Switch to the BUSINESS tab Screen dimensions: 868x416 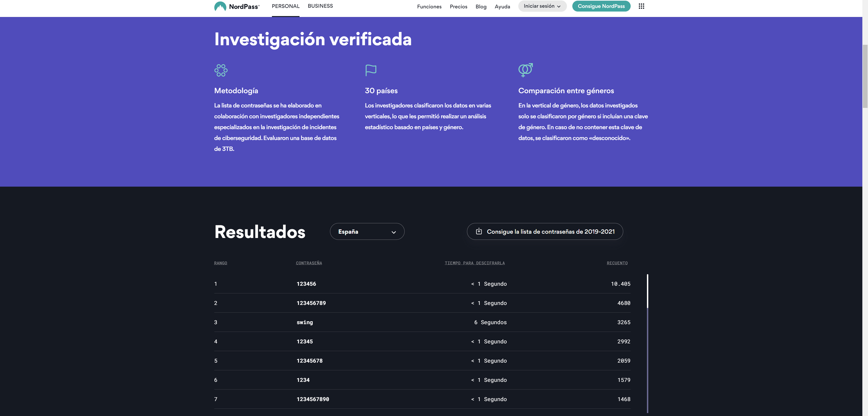(320, 6)
